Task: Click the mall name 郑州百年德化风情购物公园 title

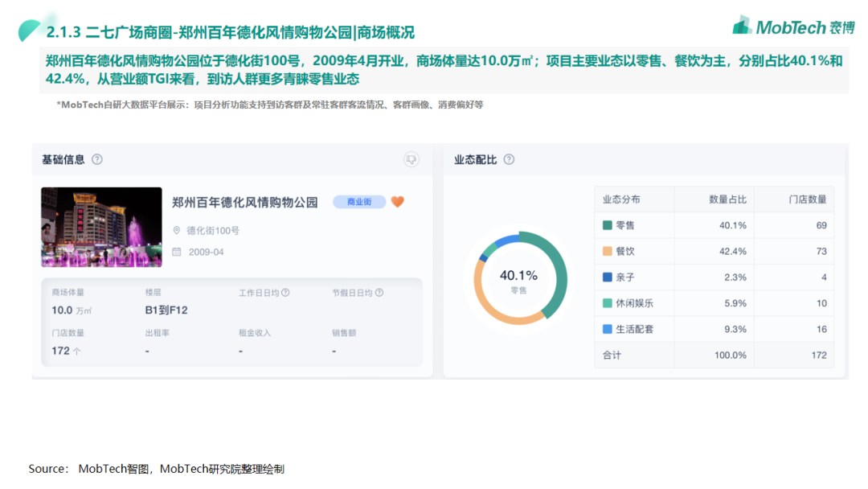Action: click(x=245, y=202)
